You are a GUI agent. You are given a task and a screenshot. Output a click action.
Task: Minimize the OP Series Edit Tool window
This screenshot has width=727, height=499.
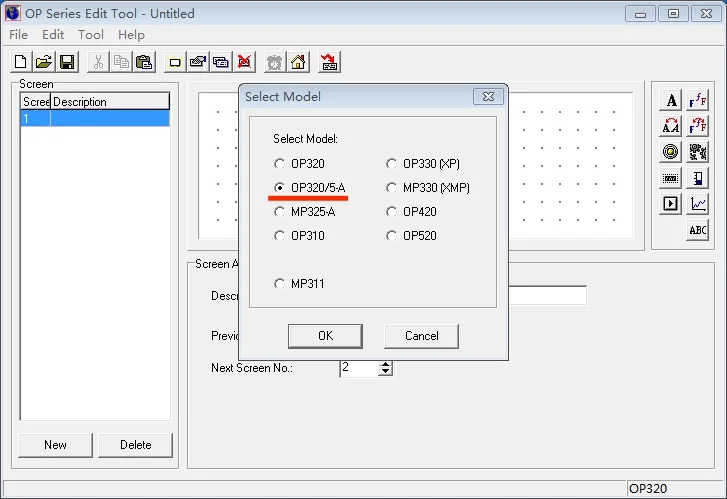(640, 14)
